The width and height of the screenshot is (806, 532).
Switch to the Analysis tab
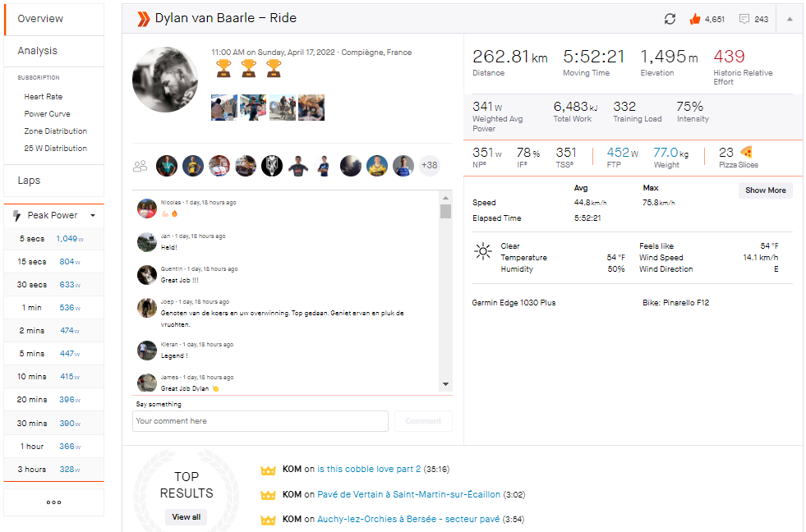38,51
